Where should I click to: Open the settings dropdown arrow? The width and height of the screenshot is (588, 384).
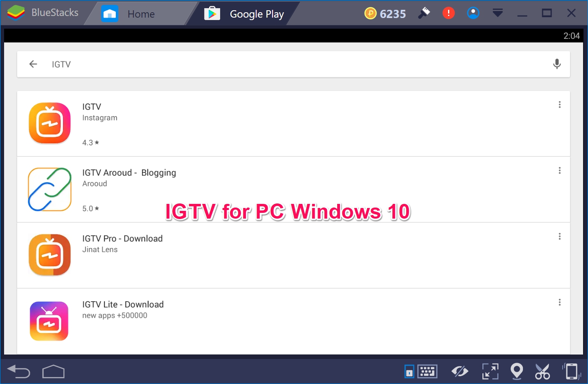pos(498,13)
